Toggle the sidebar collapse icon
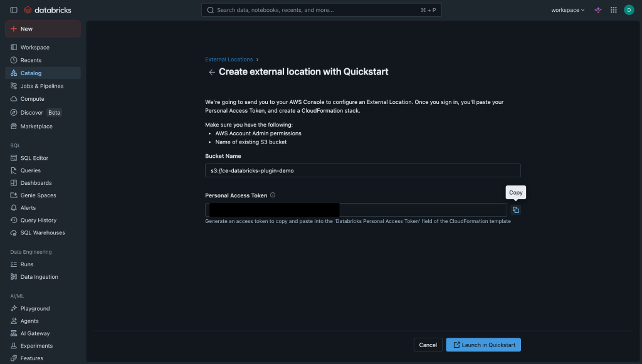Viewport: 642px width, 364px height. [x=14, y=10]
